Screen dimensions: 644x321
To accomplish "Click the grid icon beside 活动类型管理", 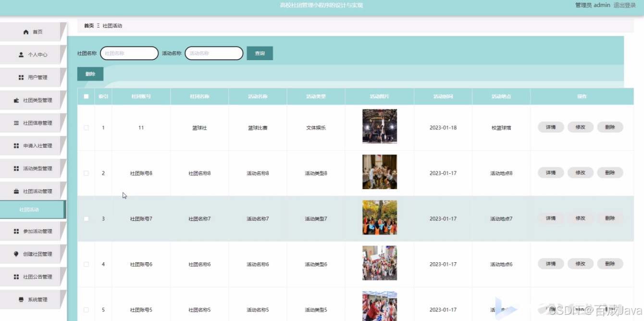I will tap(16, 168).
